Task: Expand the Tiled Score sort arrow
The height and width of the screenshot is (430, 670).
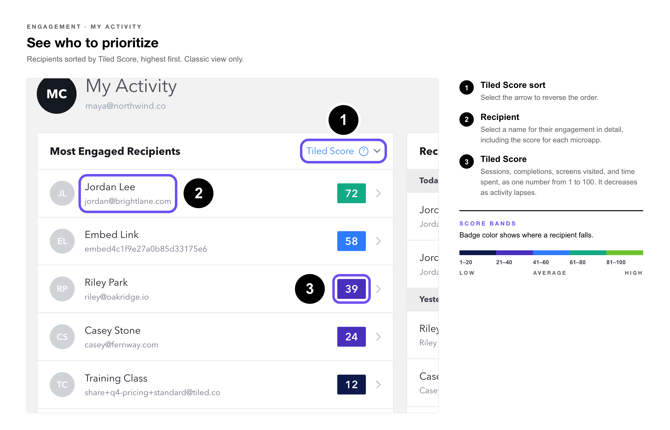Action: (x=377, y=151)
